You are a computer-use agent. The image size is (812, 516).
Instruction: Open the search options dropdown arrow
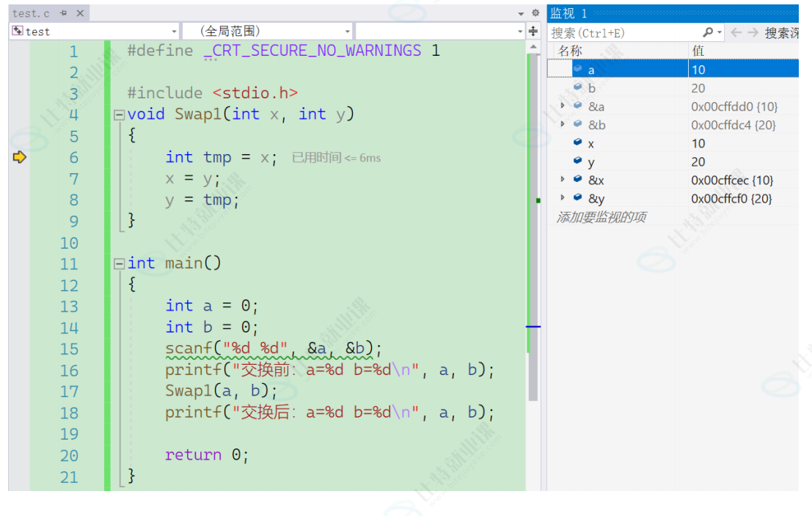coord(720,32)
